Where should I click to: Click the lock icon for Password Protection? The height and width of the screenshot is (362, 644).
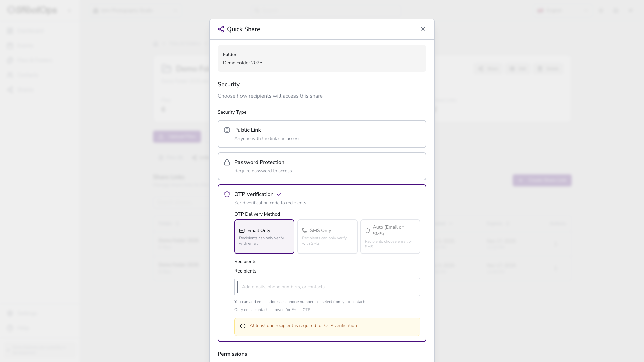point(227,162)
